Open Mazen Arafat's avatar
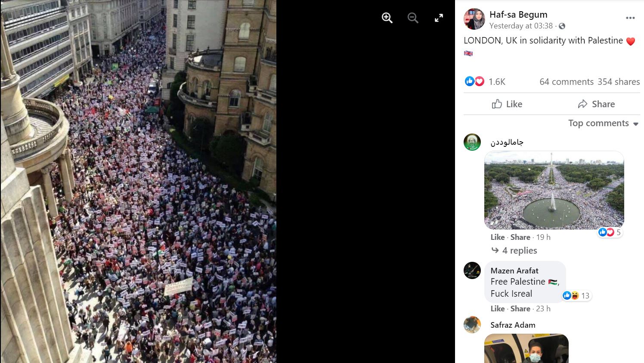Screen dimensions: 644x363 click(472, 270)
